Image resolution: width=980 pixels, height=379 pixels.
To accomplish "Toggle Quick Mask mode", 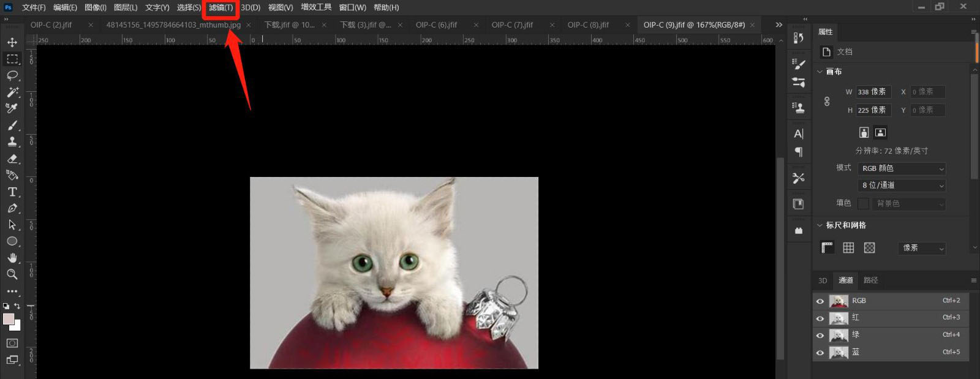I will tap(12, 343).
